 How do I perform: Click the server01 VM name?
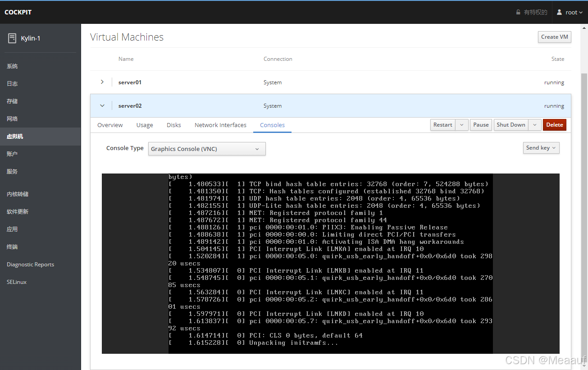(x=130, y=82)
